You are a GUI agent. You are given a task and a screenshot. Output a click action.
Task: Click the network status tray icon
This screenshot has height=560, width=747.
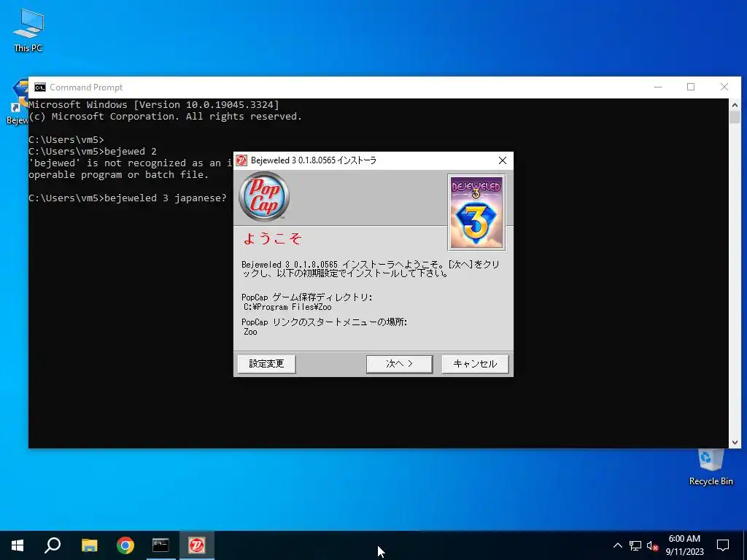[635, 545]
